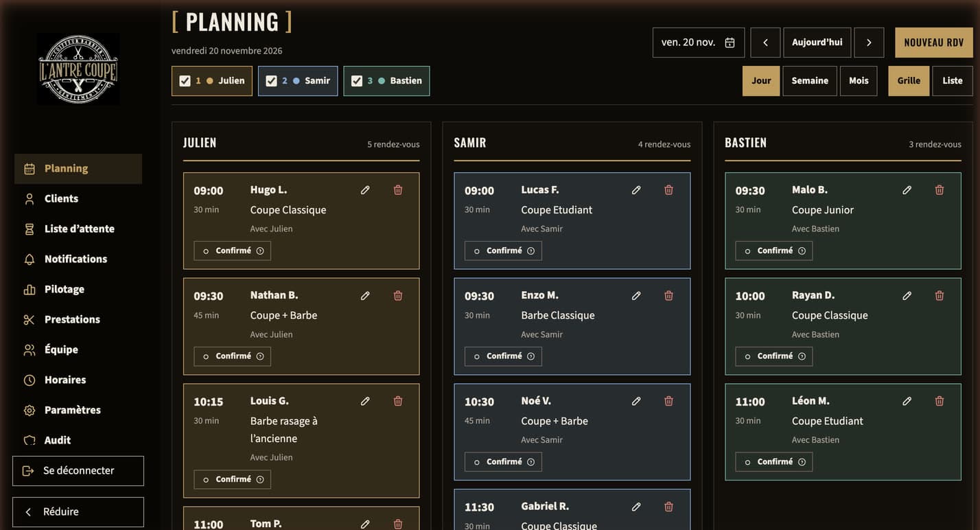The height and width of the screenshot is (530, 980).
Task: Switch to Semaine view
Action: tap(810, 81)
